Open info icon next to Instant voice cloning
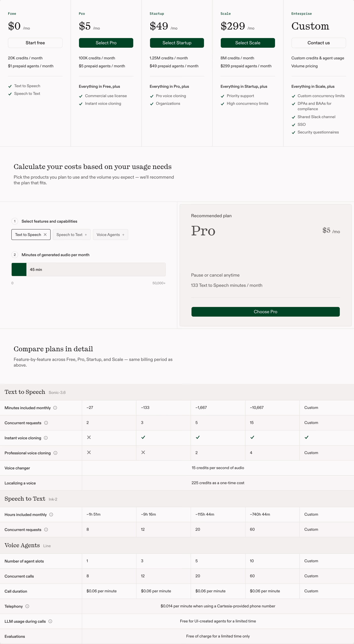Viewport: 354px width, 644px height. 46,438
